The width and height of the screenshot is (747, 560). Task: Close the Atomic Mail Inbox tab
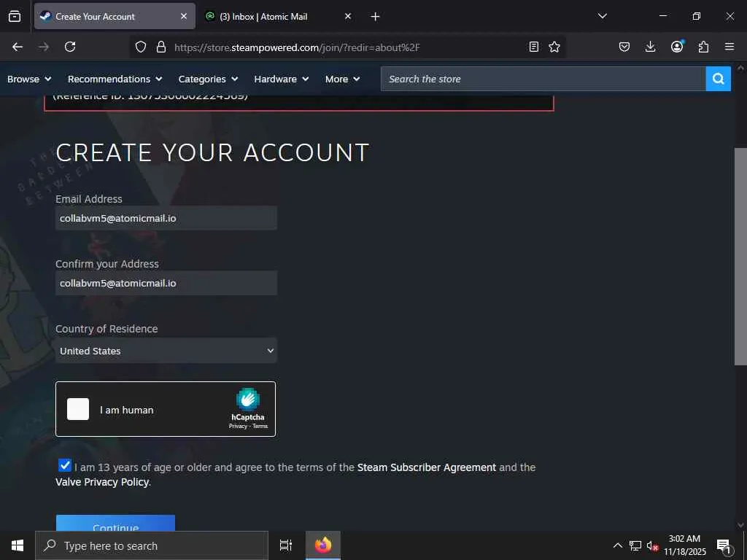click(x=348, y=16)
